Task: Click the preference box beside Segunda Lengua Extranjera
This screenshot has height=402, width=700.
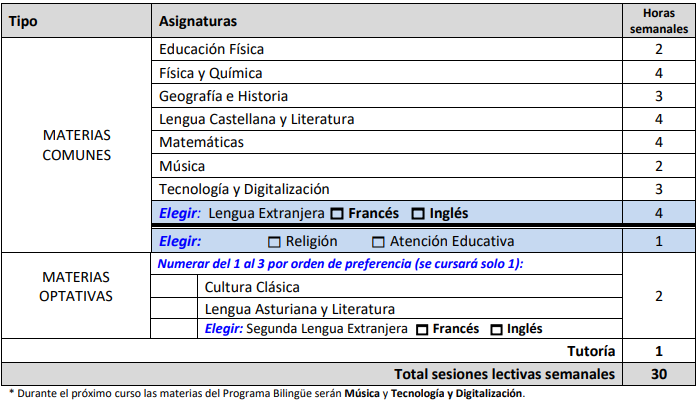Action: click(x=175, y=329)
